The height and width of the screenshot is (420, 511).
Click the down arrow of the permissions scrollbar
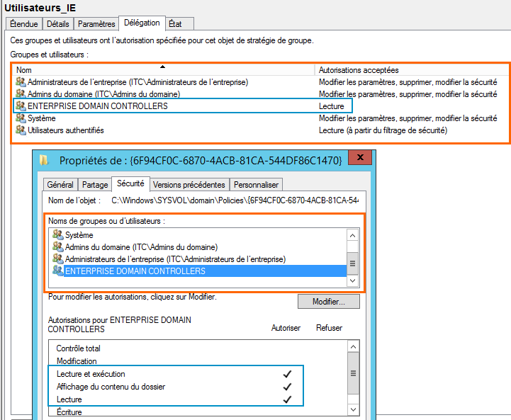point(353,409)
